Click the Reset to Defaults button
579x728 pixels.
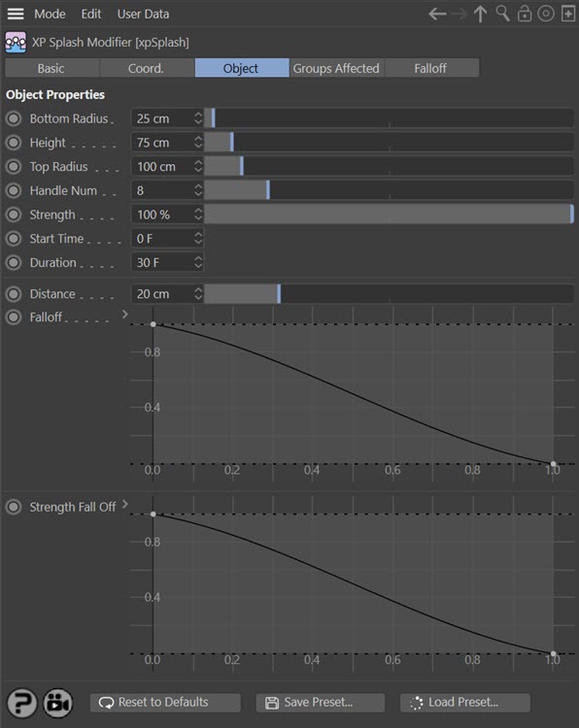click(x=165, y=703)
